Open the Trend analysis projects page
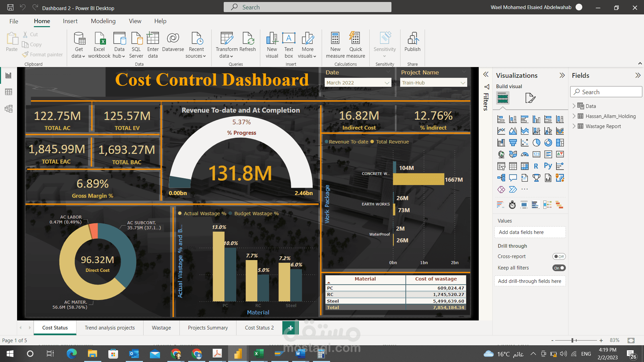 pyautogui.click(x=110, y=328)
